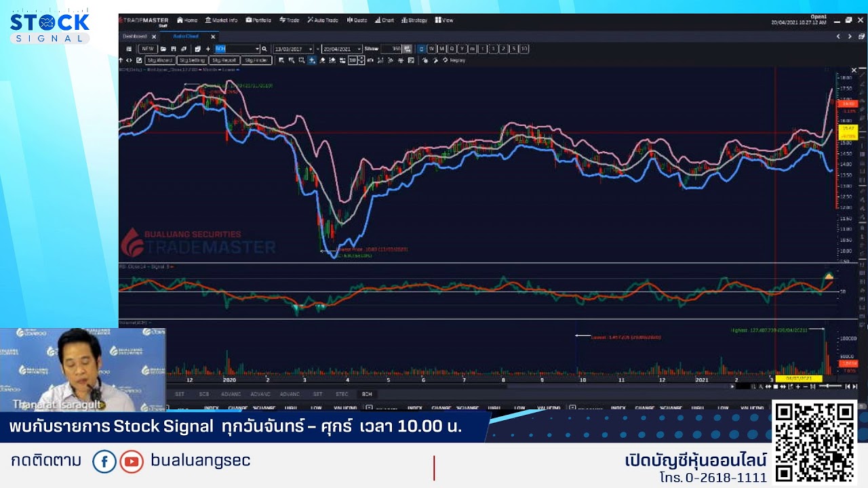
Task: Open the Home menu
Action: tap(188, 20)
